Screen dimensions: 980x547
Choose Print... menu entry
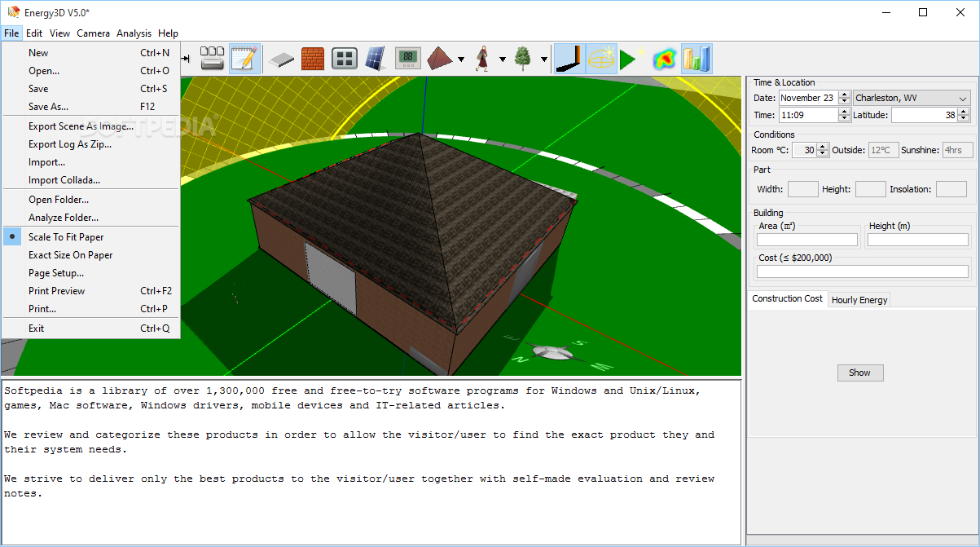(x=90, y=309)
